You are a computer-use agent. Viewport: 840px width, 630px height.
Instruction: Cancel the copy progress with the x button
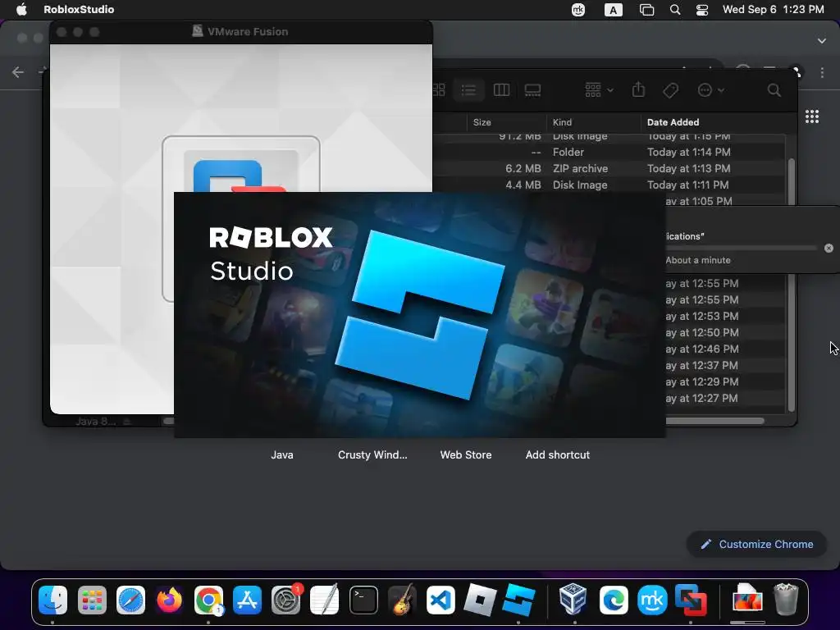click(829, 248)
